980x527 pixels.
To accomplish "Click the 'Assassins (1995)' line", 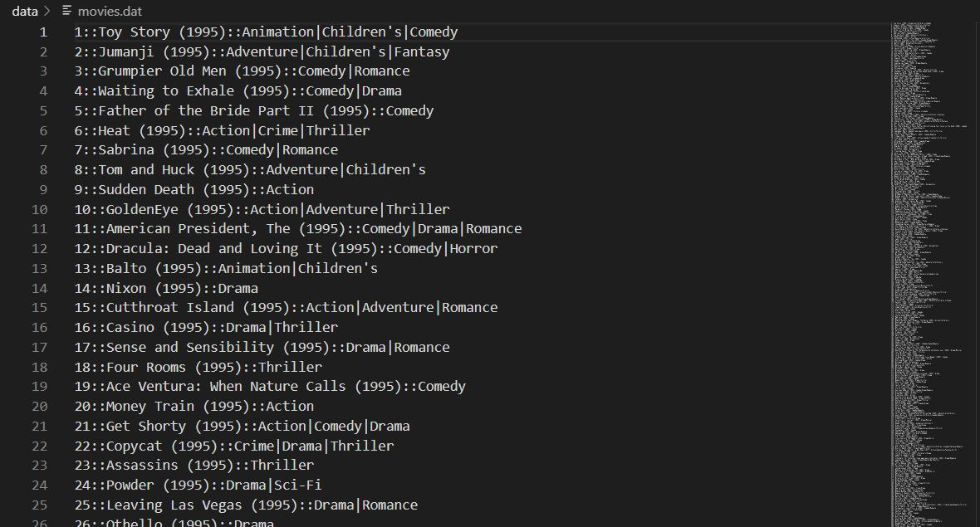I will pos(194,466).
